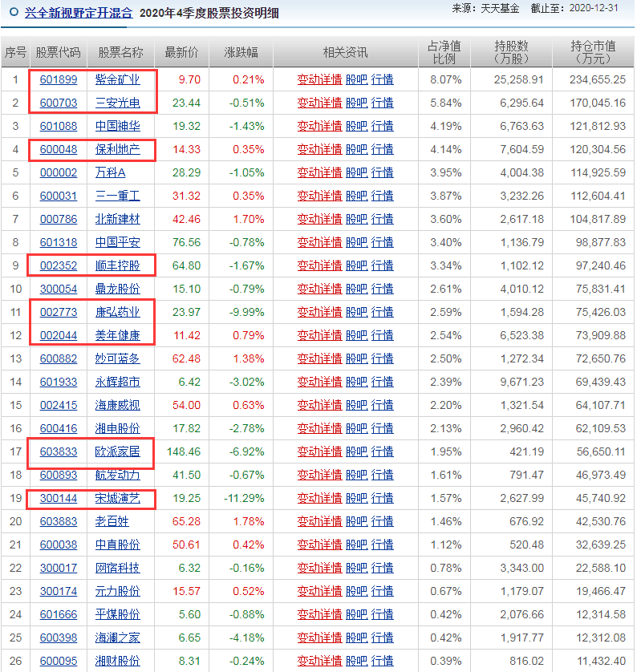This screenshot has width=637, height=672.
Task: Open 平煤股份 stock name link
Action: [x=117, y=614]
